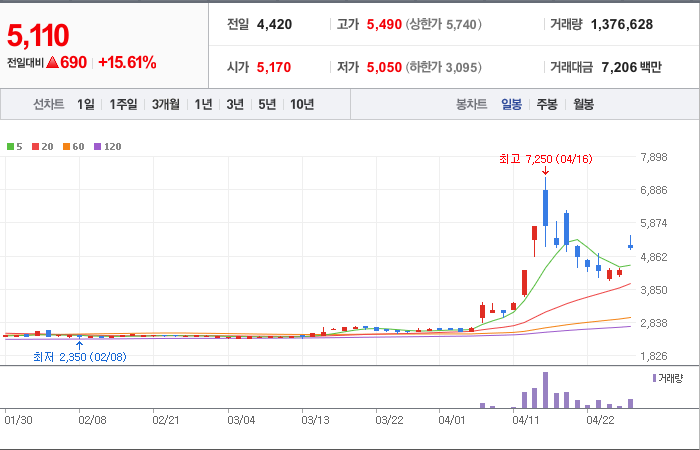Click the tallest volume bar
The width and height of the screenshot is (700, 450).
click(545, 390)
